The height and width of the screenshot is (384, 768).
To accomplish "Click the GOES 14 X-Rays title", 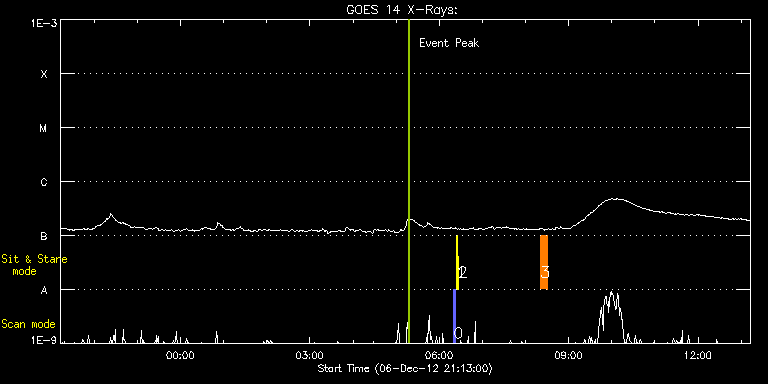I will (402, 10).
